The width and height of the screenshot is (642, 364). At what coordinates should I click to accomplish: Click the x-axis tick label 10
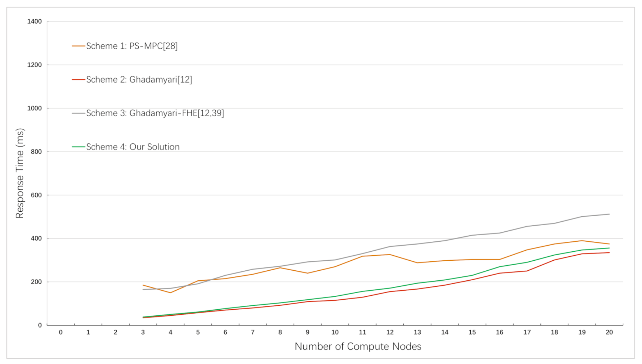click(335, 332)
